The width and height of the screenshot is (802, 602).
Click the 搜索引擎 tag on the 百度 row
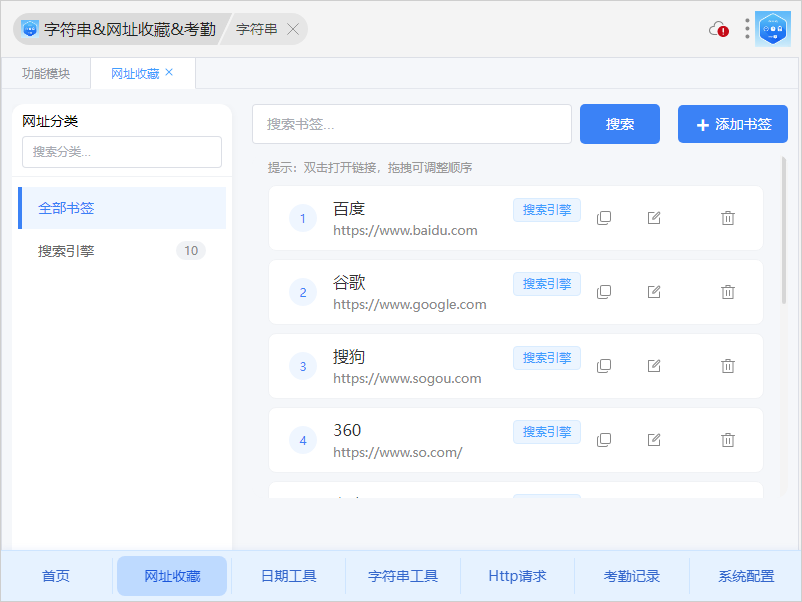[547, 210]
